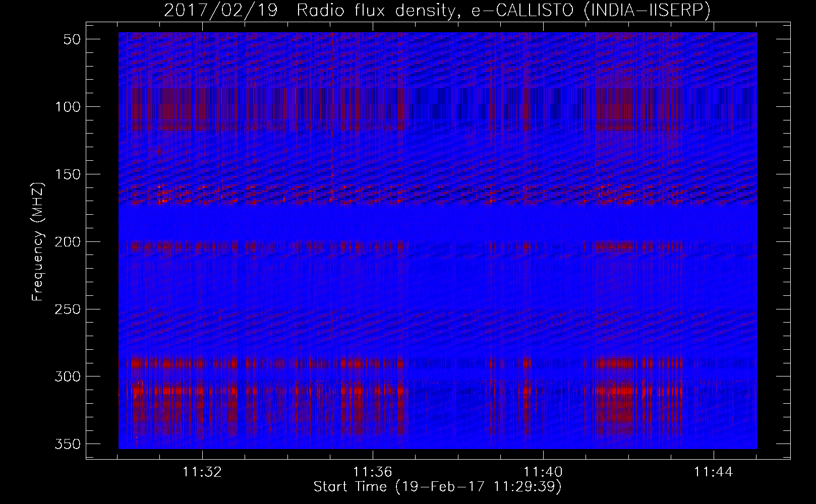Click the 'Frequency (MHZ)' axis label
This screenshot has width=816, height=504.
tap(38, 242)
